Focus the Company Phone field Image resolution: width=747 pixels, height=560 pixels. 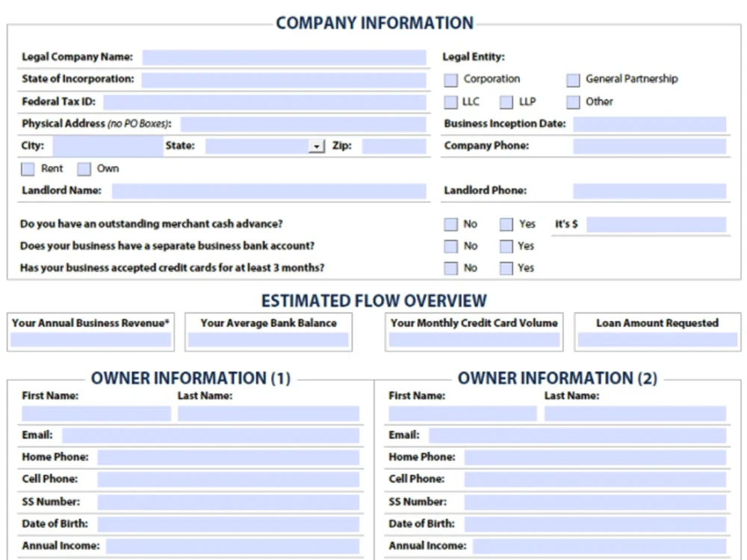click(x=650, y=146)
